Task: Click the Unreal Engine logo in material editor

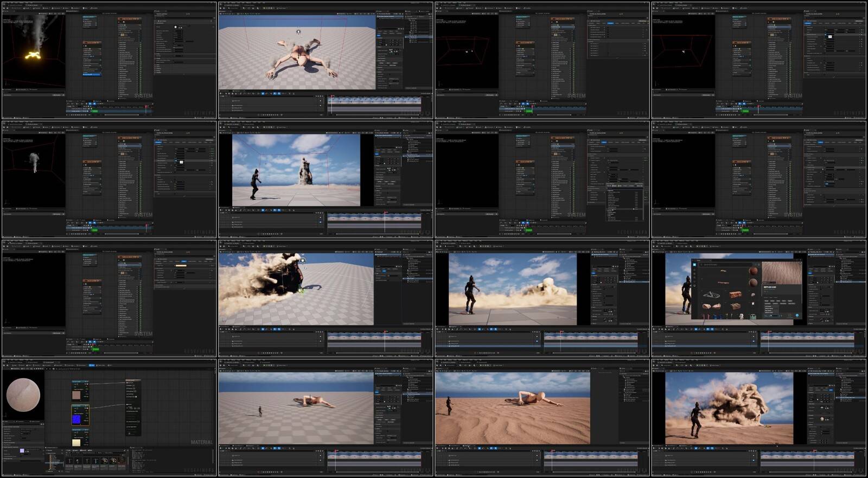Action: coord(4,361)
